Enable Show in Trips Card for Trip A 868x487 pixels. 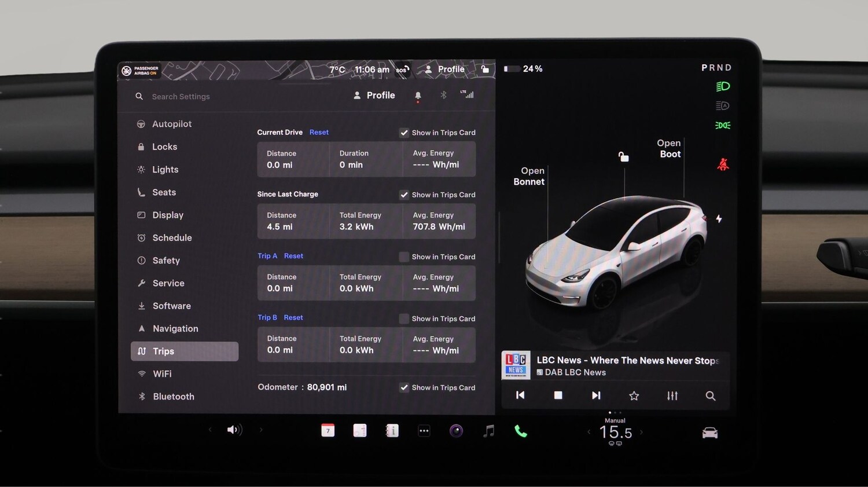(404, 257)
